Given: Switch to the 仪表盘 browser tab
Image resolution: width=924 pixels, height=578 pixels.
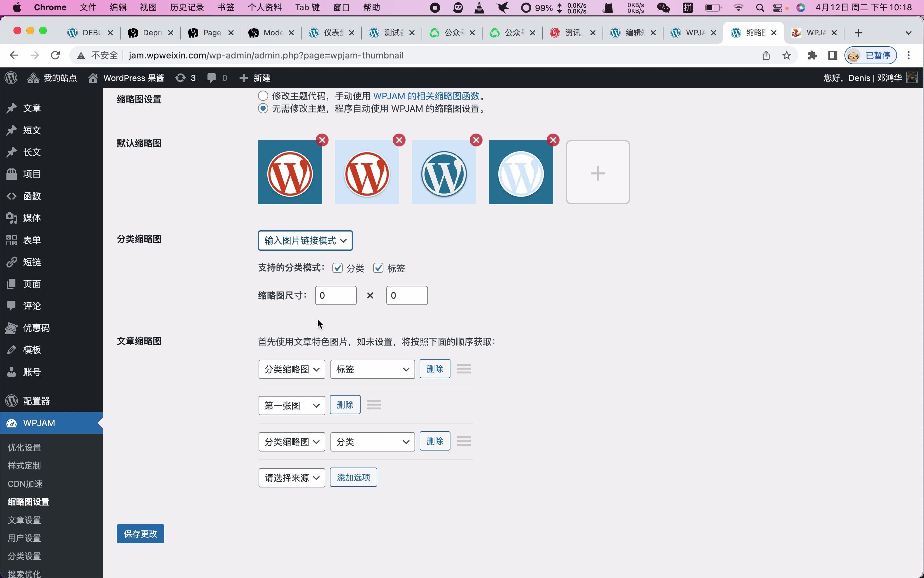Looking at the screenshot, I should point(332,33).
